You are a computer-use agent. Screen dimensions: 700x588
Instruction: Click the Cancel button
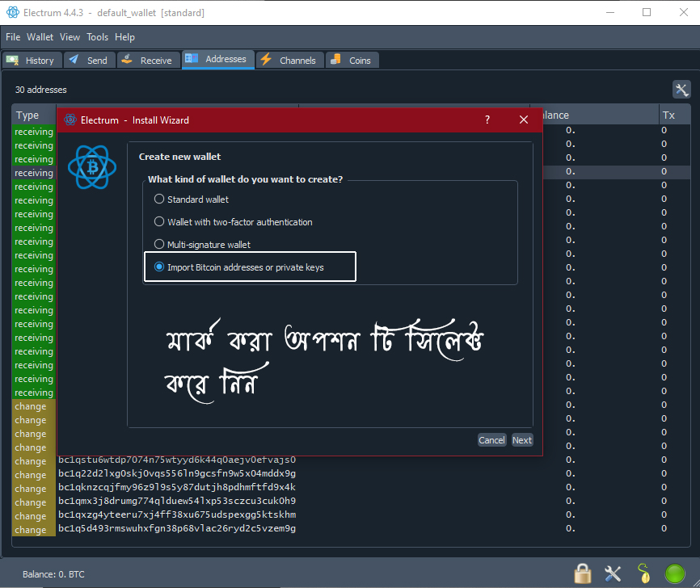point(492,440)
